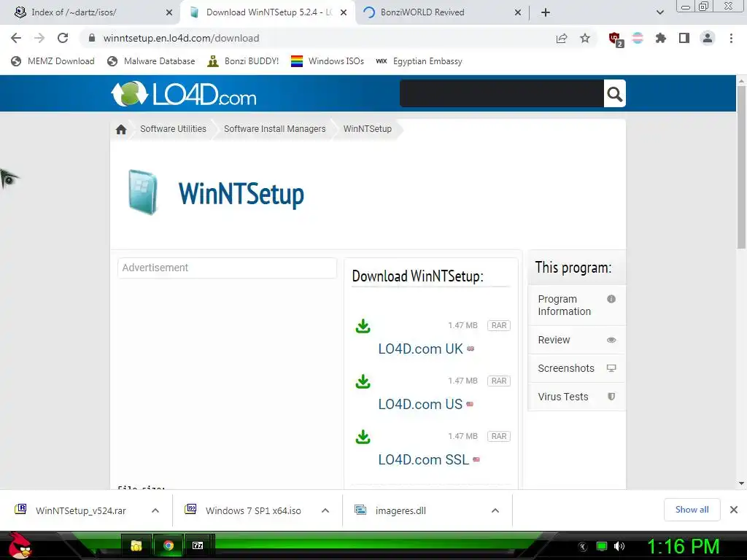Download from the LO4D.com SSL link
This screenshot has width=747, height=560.
(424, 459)
